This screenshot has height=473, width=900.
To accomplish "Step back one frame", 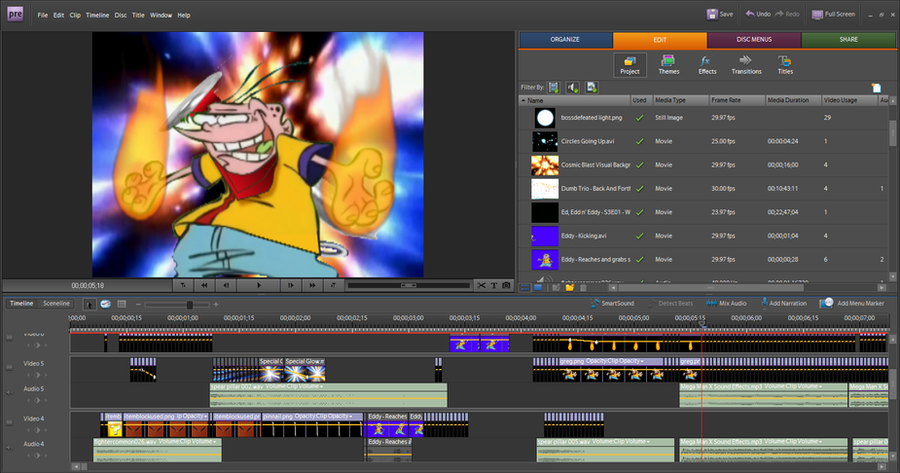I will [226, 285].
